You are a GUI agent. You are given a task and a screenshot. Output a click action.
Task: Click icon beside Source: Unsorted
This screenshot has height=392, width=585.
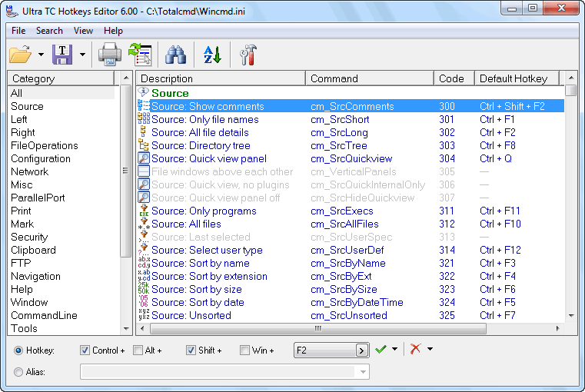tap(144, 315)
